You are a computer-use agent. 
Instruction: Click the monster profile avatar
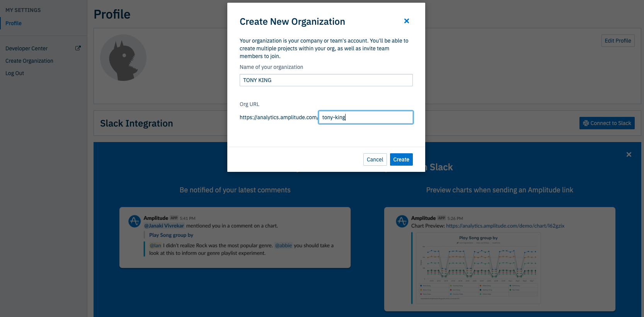tap(123, 58)
